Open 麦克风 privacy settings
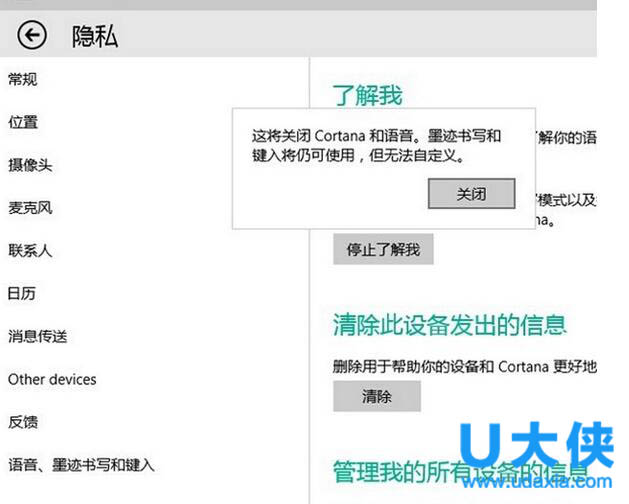The height and width of the screenshot is (504, 629). coord(30,208)
